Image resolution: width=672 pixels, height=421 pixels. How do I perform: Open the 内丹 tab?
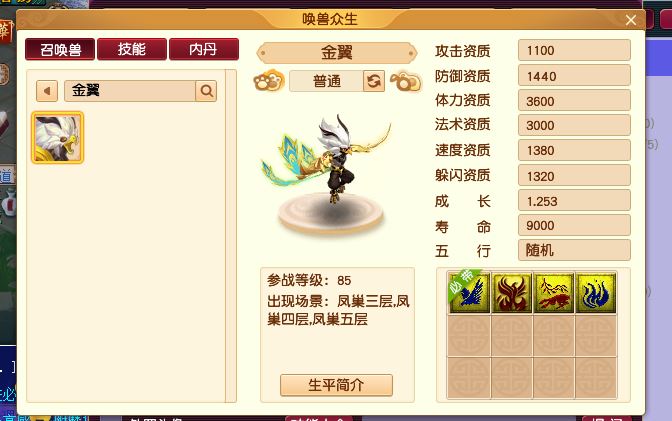(204, 49)
